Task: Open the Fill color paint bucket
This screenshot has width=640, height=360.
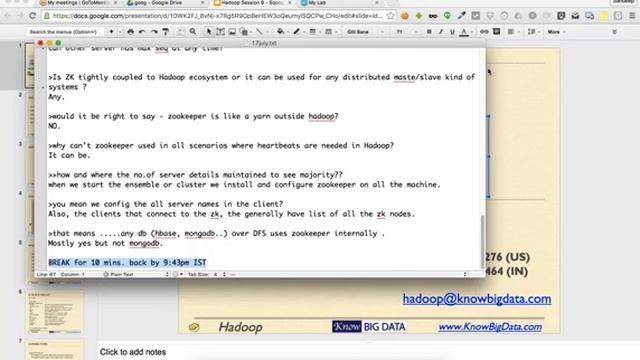Action: pos(281,32)
